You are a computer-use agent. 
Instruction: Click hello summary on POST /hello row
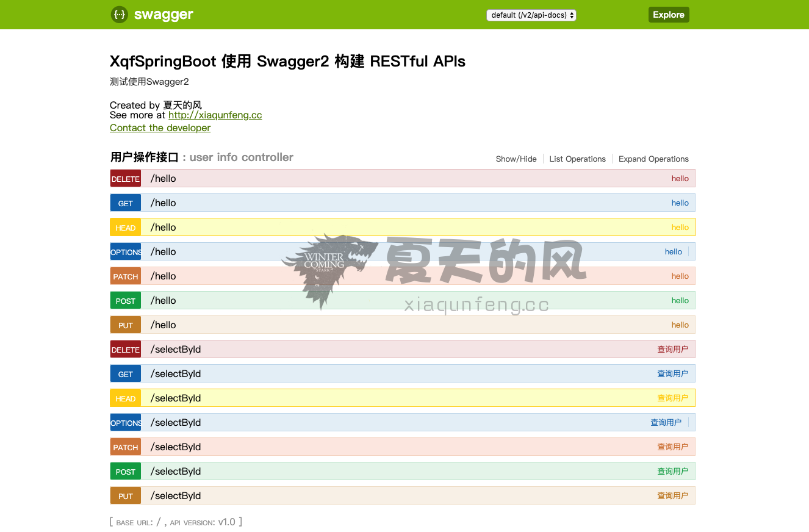point(680,301)
